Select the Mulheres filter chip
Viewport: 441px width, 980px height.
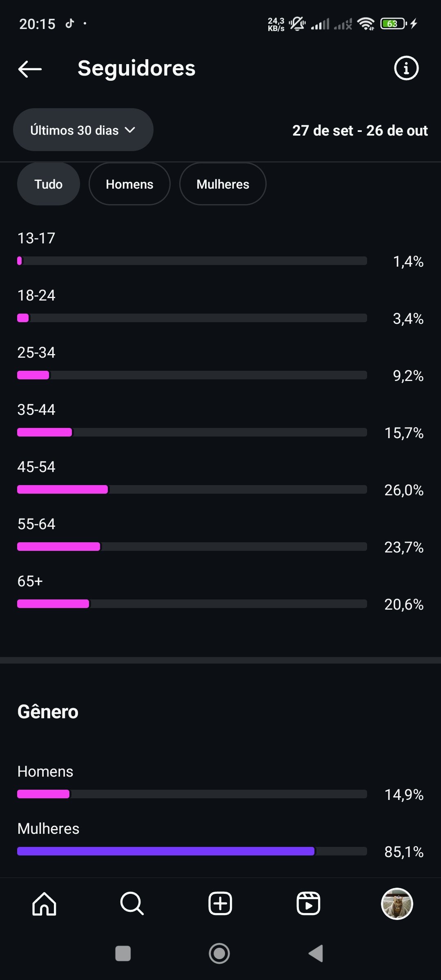click(223, 184)
